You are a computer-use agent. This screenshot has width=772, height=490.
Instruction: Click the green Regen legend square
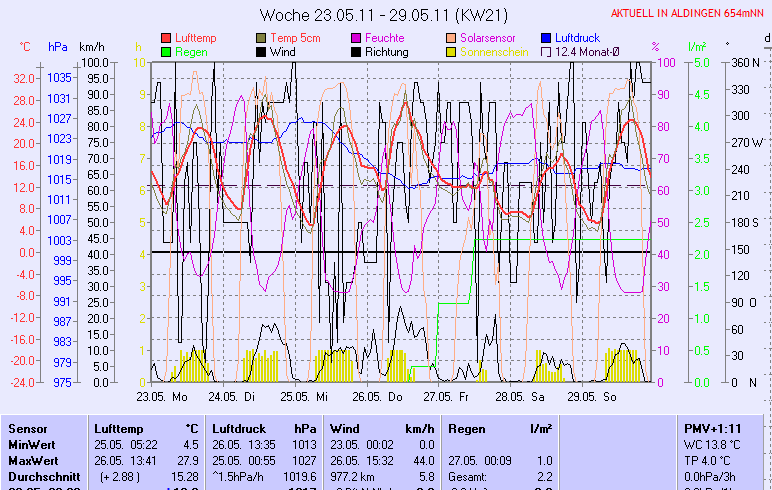tap(166, 52)
